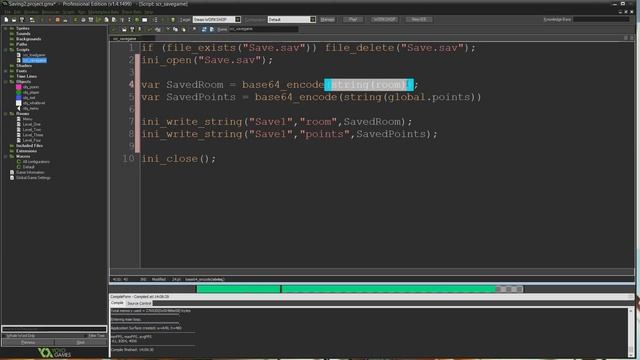
Task: Click the script editor find icon
Action: tap(194, 29)
